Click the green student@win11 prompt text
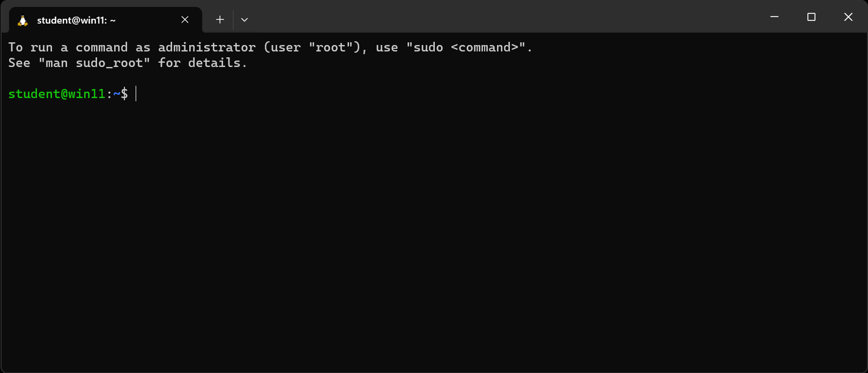Viewport: 868px width, 373px height. pyautogui.click(x=56, y=94)
